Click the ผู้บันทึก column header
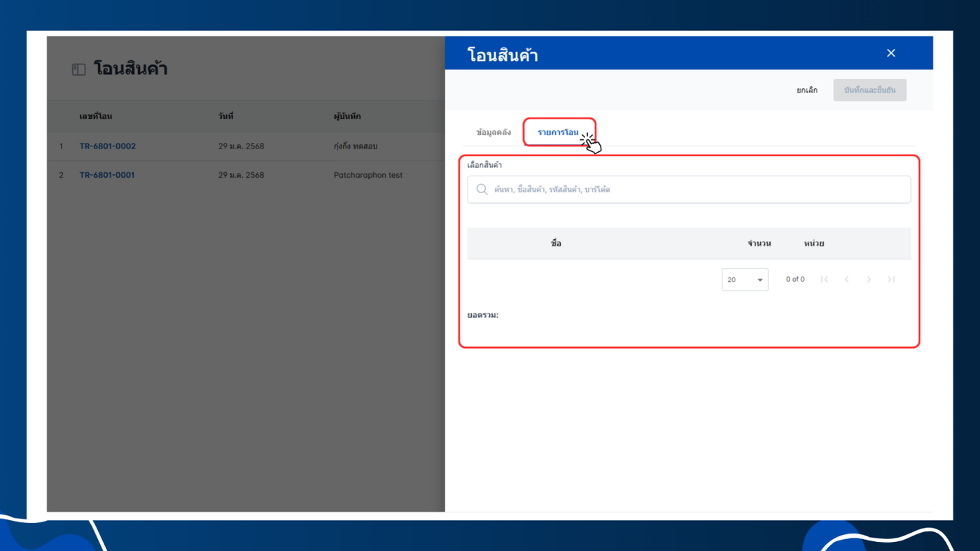 coord(347,116)
